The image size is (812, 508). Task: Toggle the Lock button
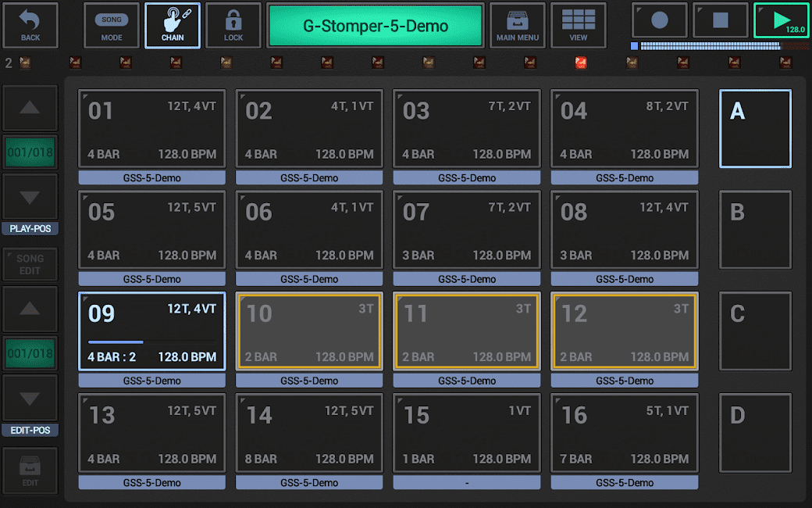233,25
